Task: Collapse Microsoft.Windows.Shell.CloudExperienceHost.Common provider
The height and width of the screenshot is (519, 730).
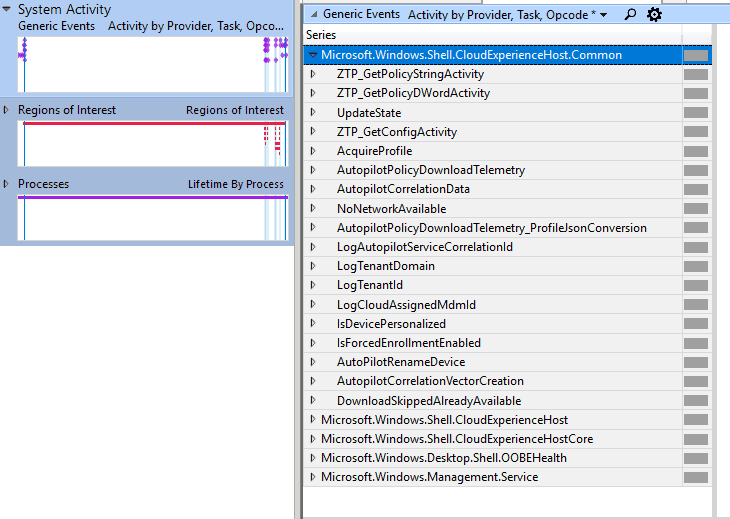Action: [313, 55]
